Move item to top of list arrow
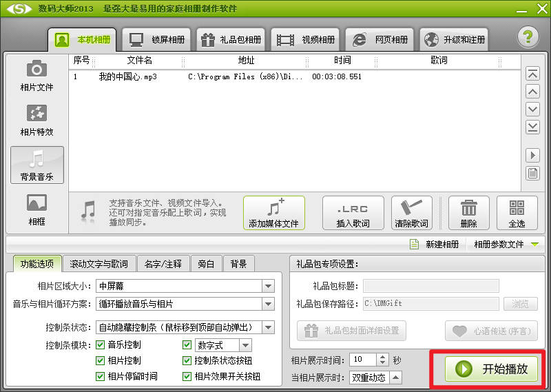The width and height of the screenshot is (551, 392). point(532,74)
